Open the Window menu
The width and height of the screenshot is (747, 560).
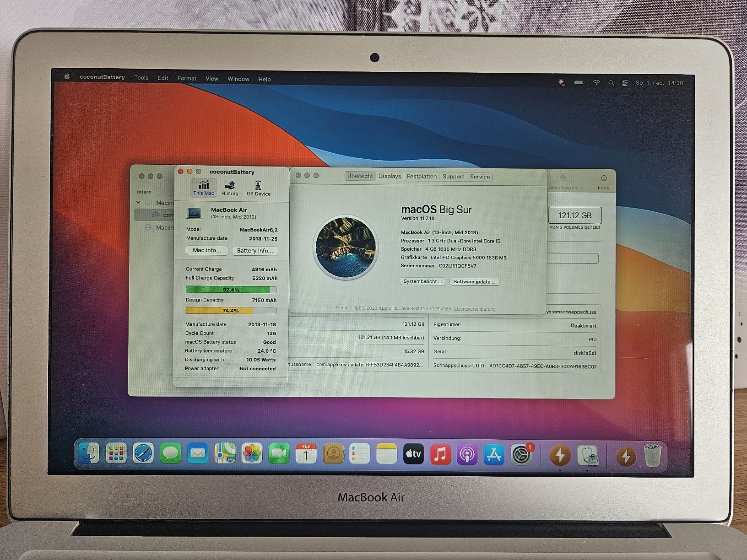tap(238, 79)
